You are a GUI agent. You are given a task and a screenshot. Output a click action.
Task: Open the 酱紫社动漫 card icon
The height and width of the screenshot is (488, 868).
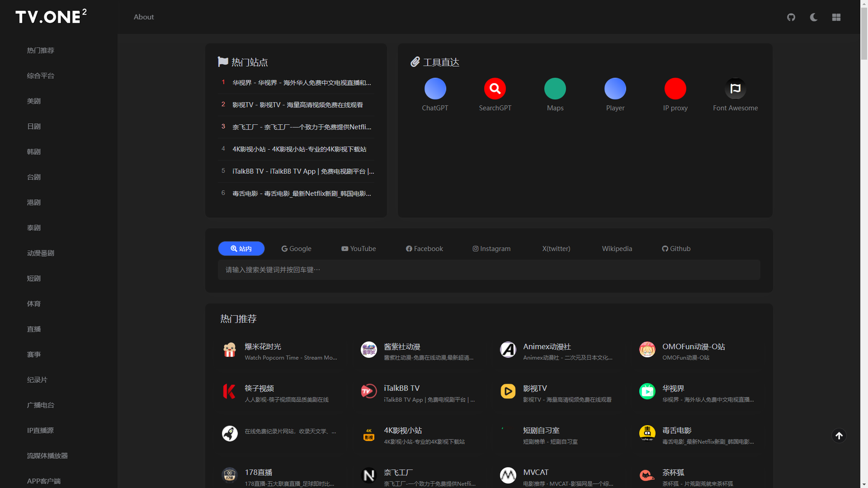pos(369,350)
